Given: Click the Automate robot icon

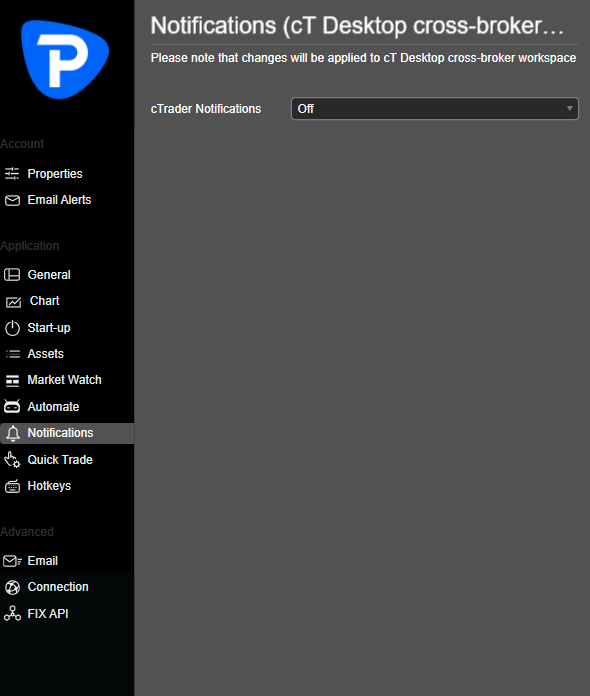Looking at the screenshot, I should pyautogui.click(x=12, y=406).
